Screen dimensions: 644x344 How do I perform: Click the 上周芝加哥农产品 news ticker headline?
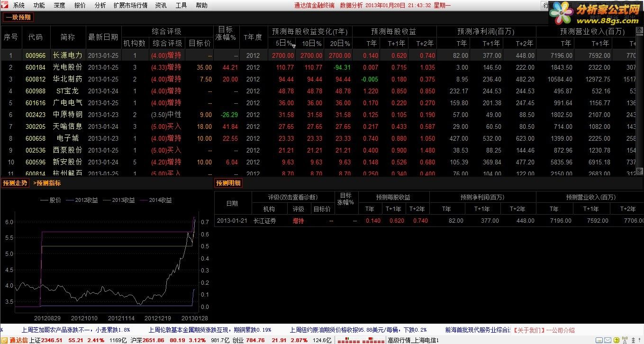click(76, 330)
